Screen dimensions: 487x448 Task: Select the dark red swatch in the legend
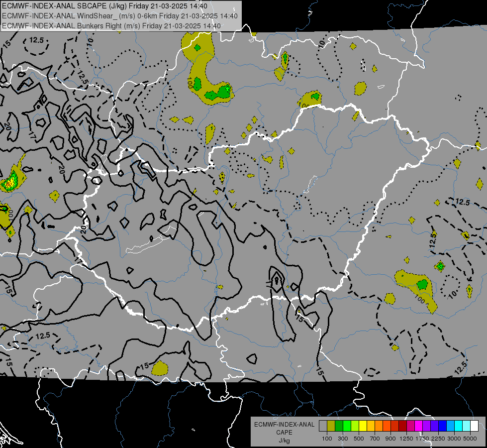pyautogui.click(x=402, y=426)
